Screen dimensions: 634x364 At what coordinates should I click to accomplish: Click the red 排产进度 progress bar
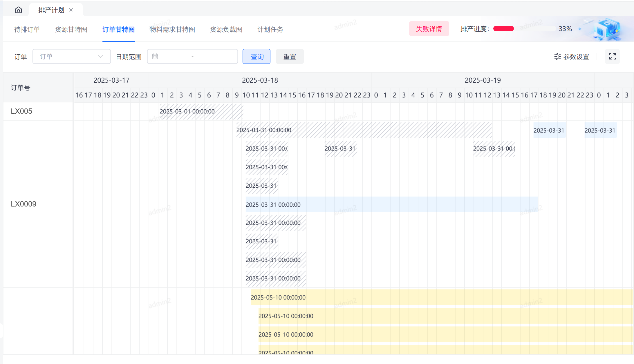[x=504, y=29]
